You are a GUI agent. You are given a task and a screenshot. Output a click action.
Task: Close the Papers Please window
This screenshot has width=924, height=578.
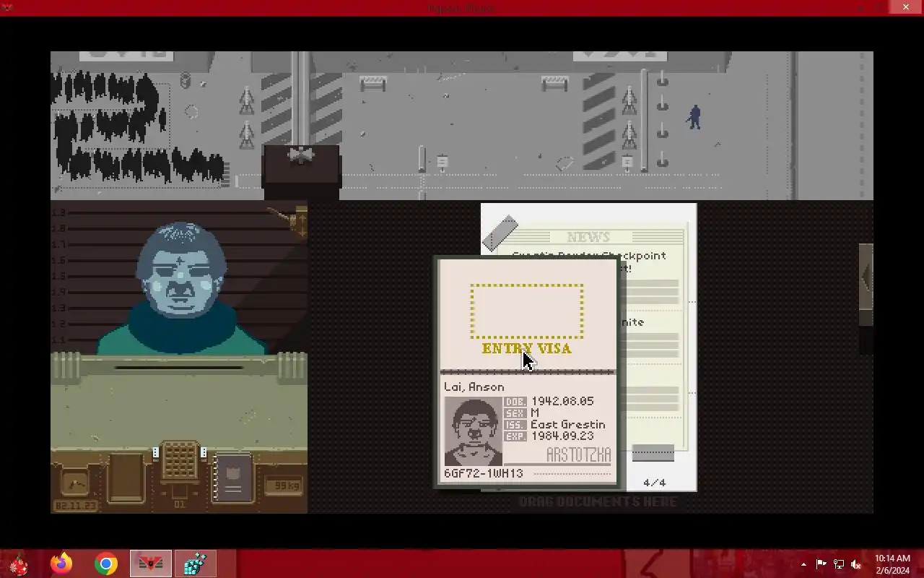[x=906, y=7]
